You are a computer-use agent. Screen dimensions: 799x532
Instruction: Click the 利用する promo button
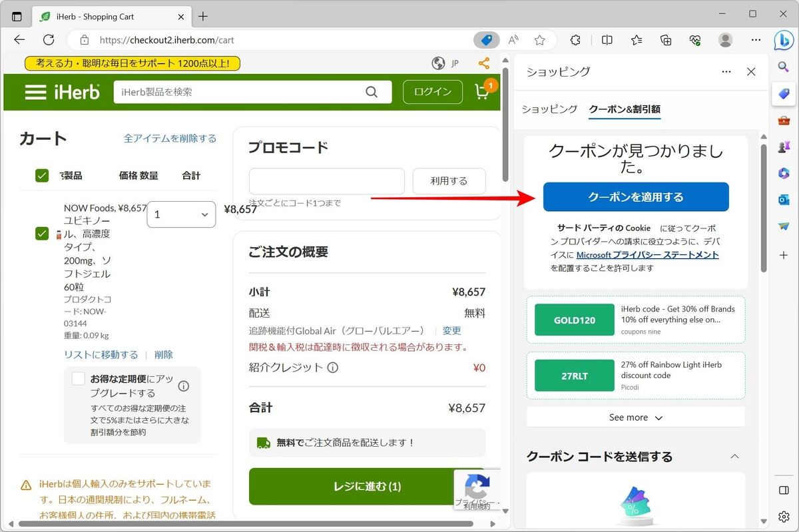point(449,181)
